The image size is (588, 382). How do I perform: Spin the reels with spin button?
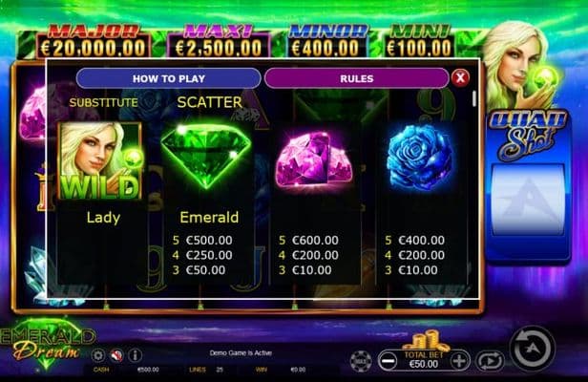532,349
